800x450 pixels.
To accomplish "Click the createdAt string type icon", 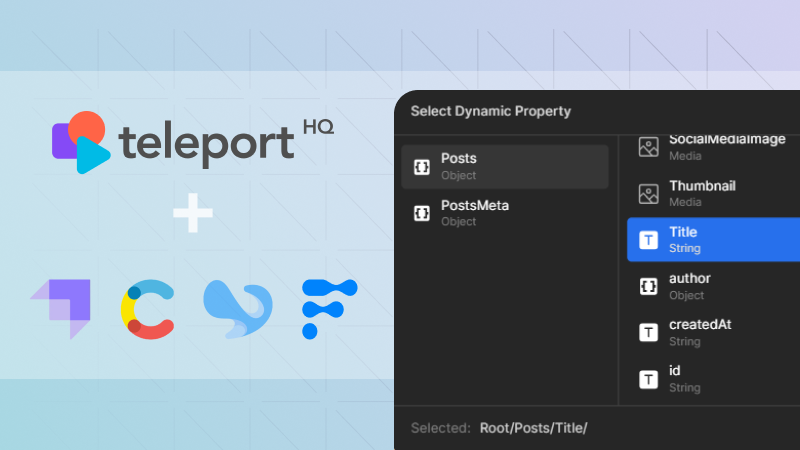I will pyautogui.click(x=648, y=333).
